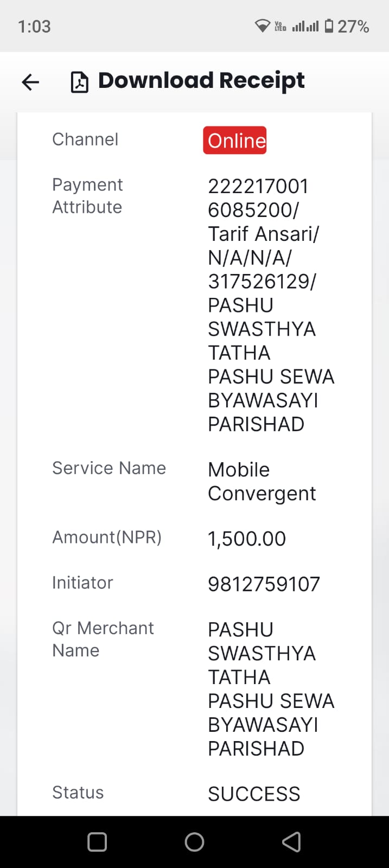
Task: Tap the PDF download receipt icon
Action: (x=80, y=82)
